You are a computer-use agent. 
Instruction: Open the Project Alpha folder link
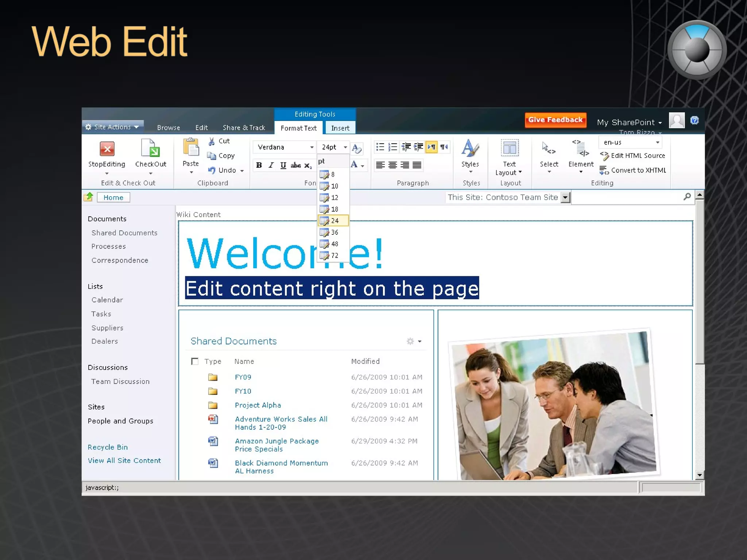(x=258, y=405)
